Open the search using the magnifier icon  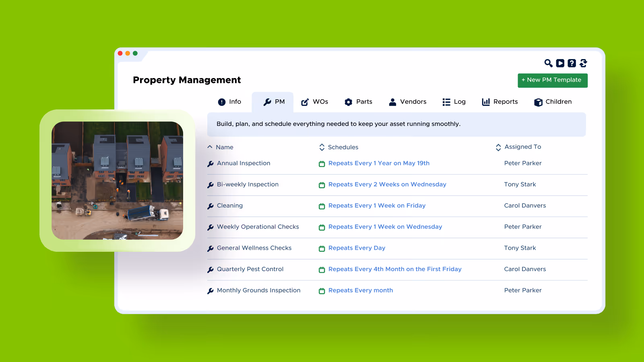[549, 63]
